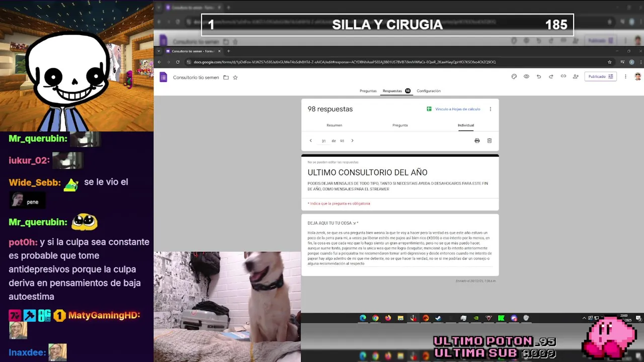Open File Explorer from the taskbar

pyautogui.click(x=400, y=318)
